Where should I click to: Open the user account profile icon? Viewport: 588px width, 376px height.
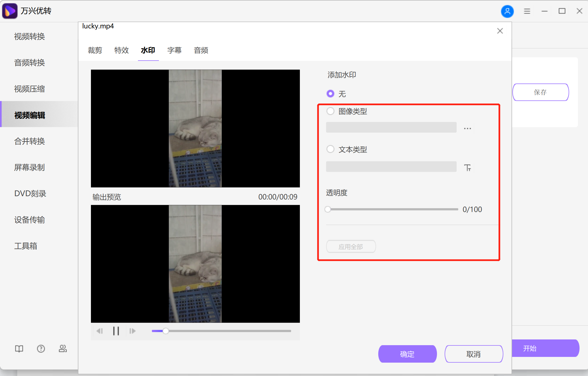(x=507, y=11)
